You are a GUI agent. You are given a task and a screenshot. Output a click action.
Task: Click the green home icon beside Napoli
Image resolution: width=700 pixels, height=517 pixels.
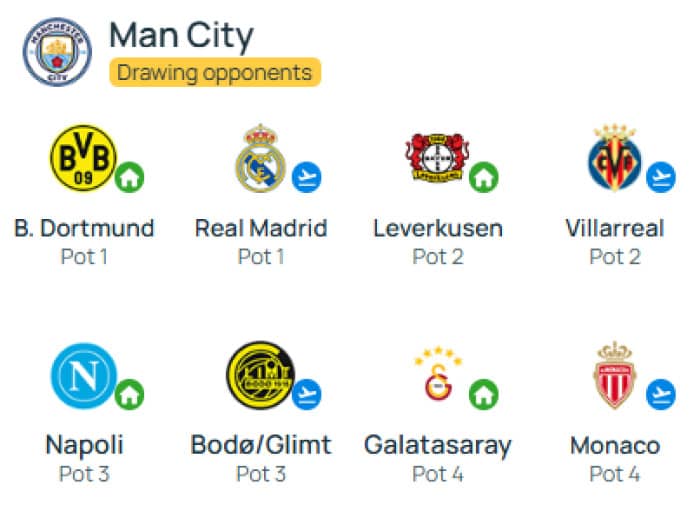click(129, 394)
